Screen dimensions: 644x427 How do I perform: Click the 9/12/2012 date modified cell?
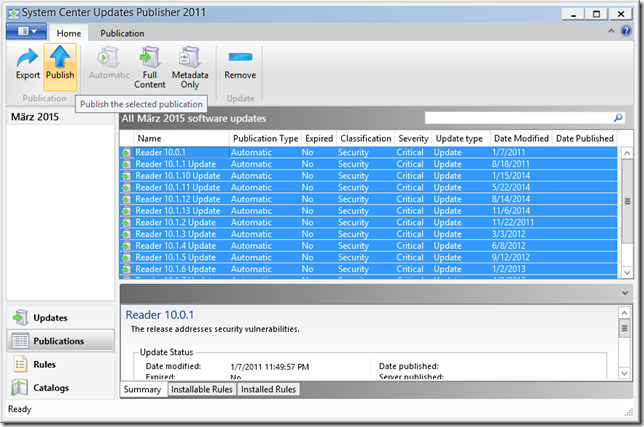click(511, 258)
